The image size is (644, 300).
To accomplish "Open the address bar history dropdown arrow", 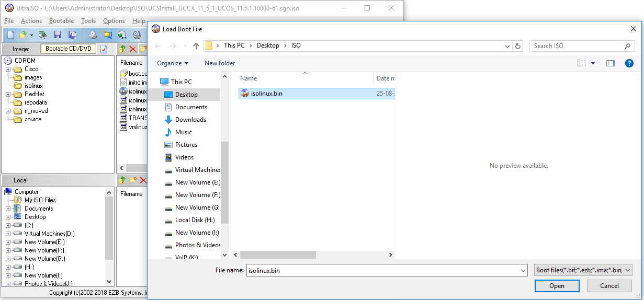I will [x=507, y=46].
